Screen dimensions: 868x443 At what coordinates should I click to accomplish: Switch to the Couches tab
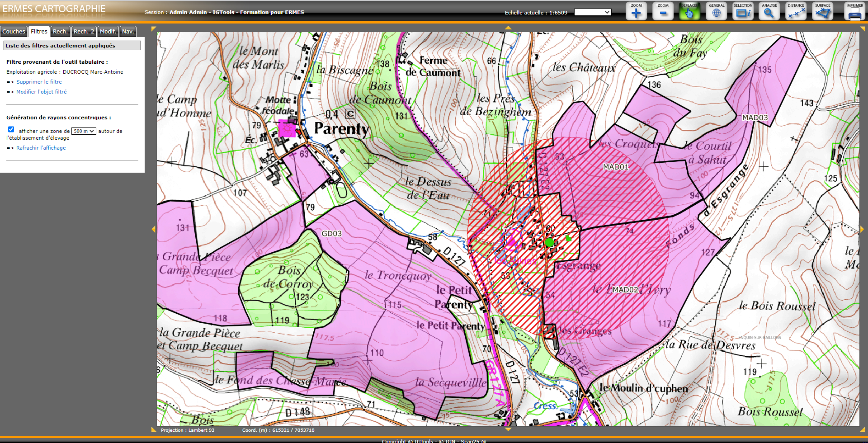pos(14,32)
